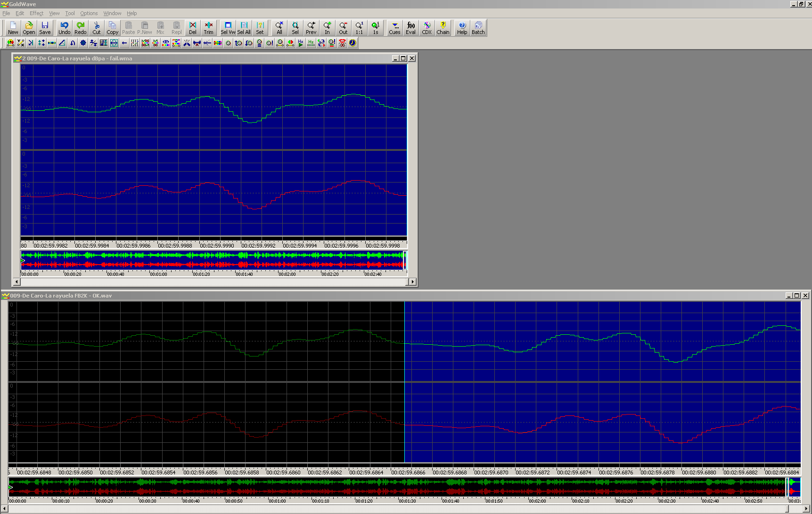Open the Options menu
The height and width of the screenshot is (514, 812).
89,13
